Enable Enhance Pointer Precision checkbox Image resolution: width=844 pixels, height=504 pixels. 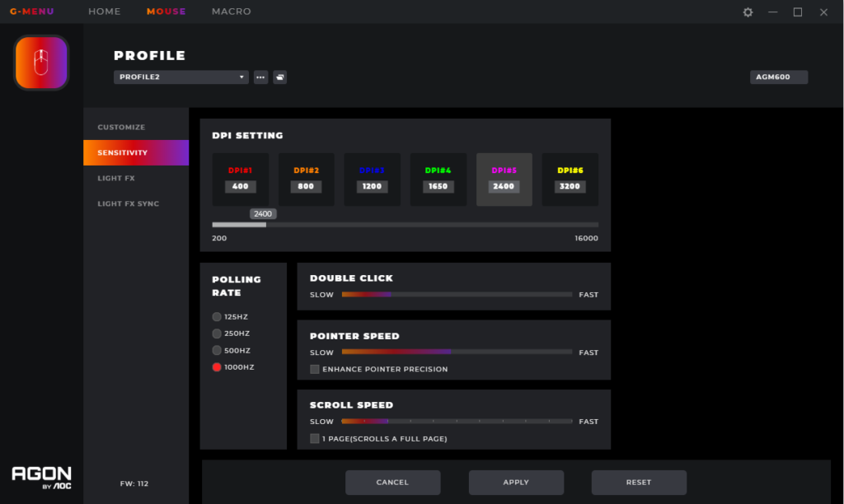click(x=315, y=370)
